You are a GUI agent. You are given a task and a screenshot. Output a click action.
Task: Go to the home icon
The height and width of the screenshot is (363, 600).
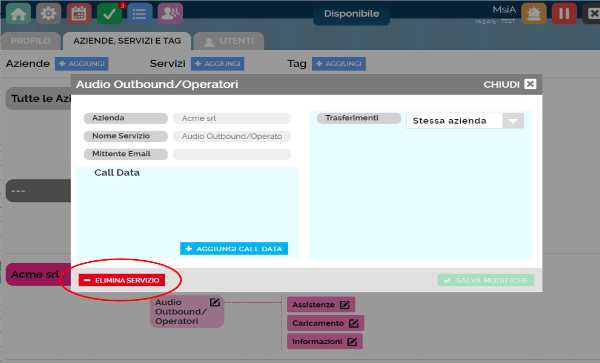[18, 14]
